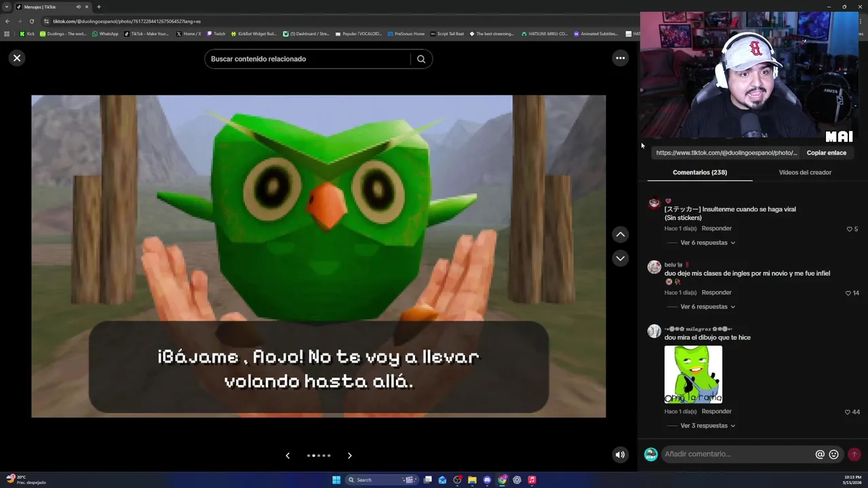Switch to Chrome from taskbar
The height and width of the screenshot is (488, 868).
(x=502, y=480)
